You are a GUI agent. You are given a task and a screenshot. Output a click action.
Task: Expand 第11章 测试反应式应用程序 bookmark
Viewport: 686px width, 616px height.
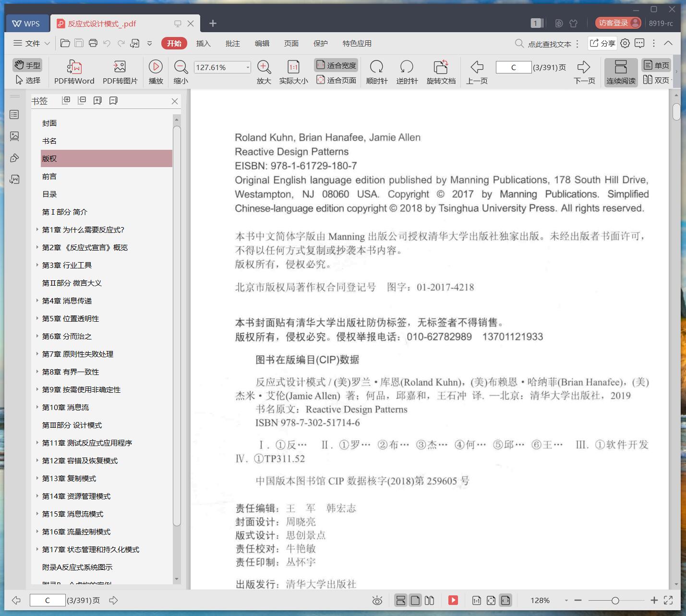click(37, 443)
